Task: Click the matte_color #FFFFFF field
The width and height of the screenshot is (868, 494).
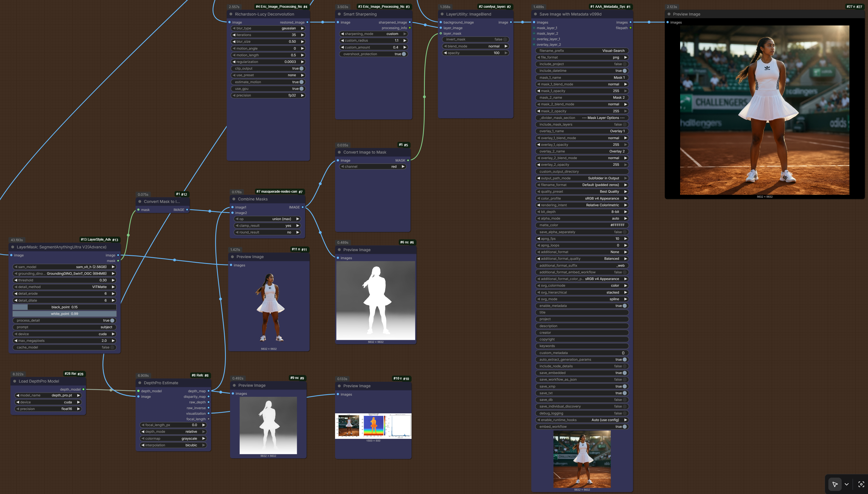Action: (582, 225)
